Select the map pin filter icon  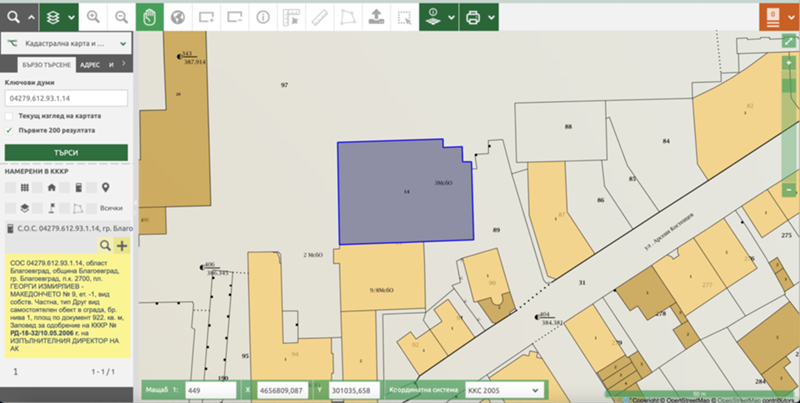(x=105, y=188)
